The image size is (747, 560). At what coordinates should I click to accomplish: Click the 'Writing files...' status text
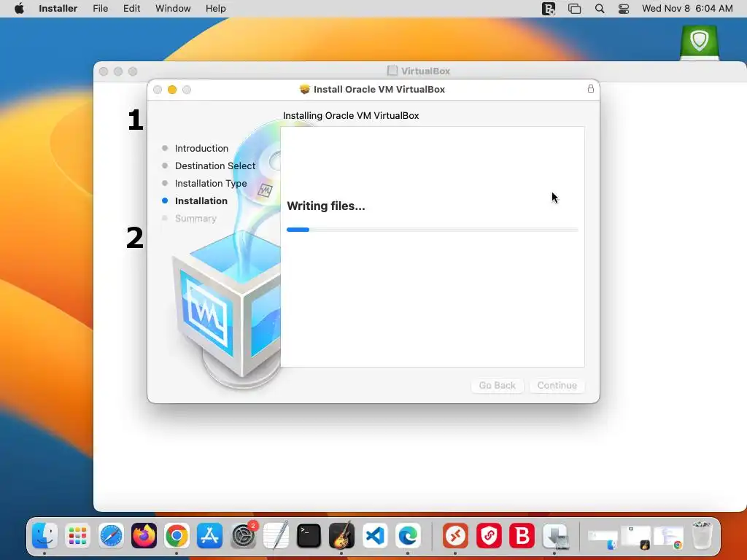pyautogui.click(x=326, y=206)
